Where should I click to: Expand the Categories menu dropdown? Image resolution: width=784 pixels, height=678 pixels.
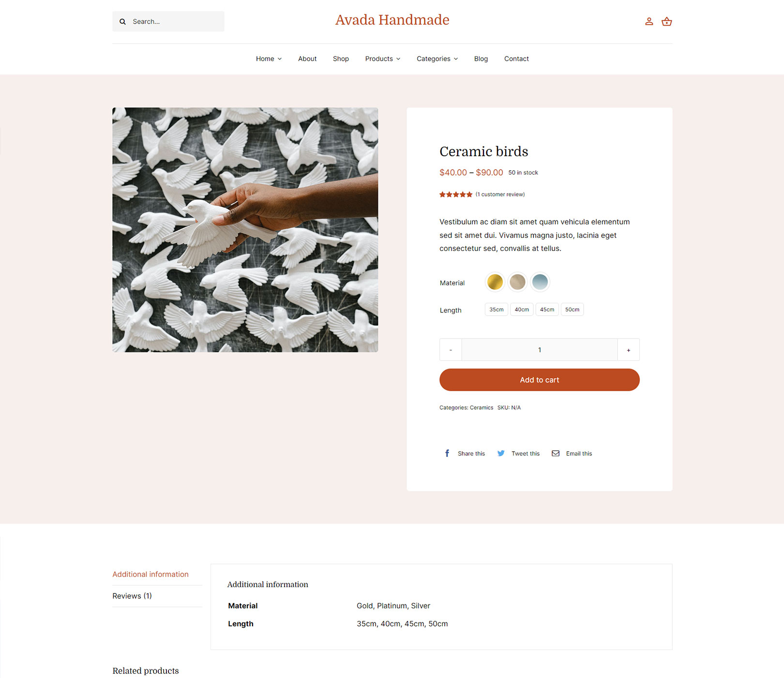click(437, 59)
